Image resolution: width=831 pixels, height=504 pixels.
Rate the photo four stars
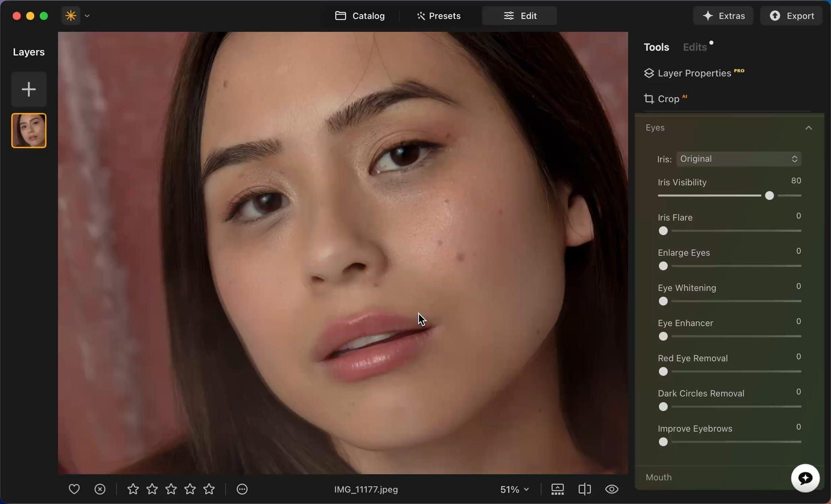coord(190,489)
